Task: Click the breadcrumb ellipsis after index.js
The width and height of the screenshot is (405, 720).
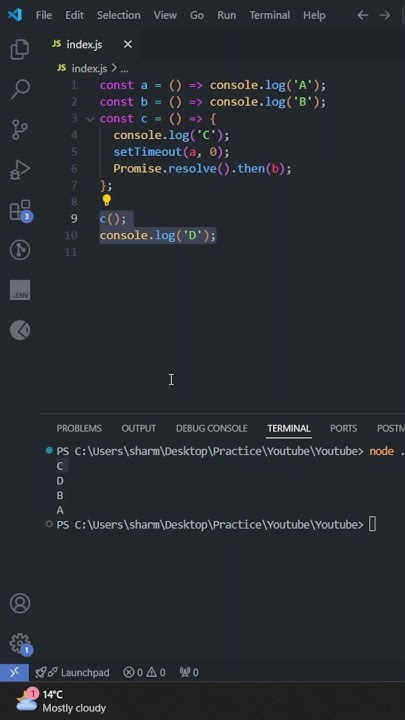Action: pos(124,68)
